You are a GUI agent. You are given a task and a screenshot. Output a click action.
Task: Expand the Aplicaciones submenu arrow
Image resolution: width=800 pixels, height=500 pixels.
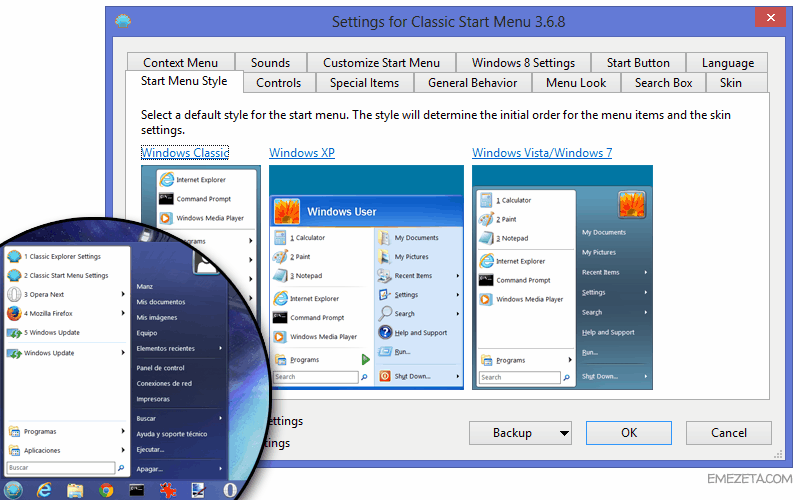(123, 450)
